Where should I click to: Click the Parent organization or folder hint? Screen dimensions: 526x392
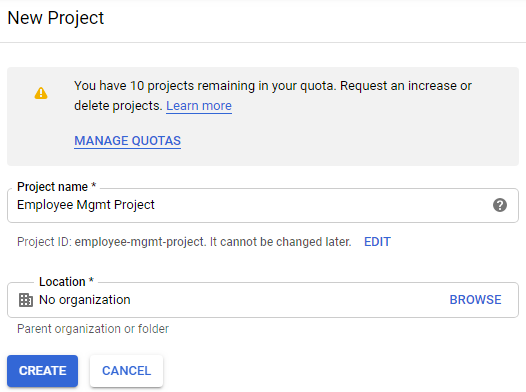click(93, 329)
